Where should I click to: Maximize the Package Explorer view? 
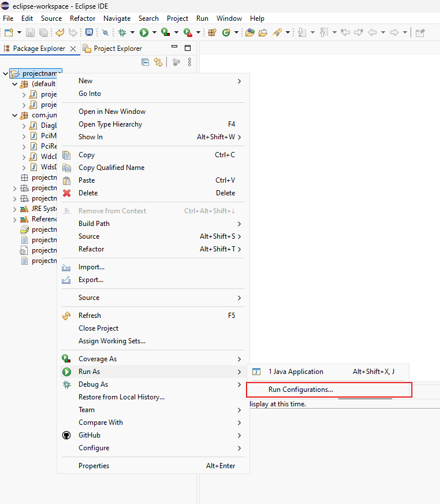187,48
